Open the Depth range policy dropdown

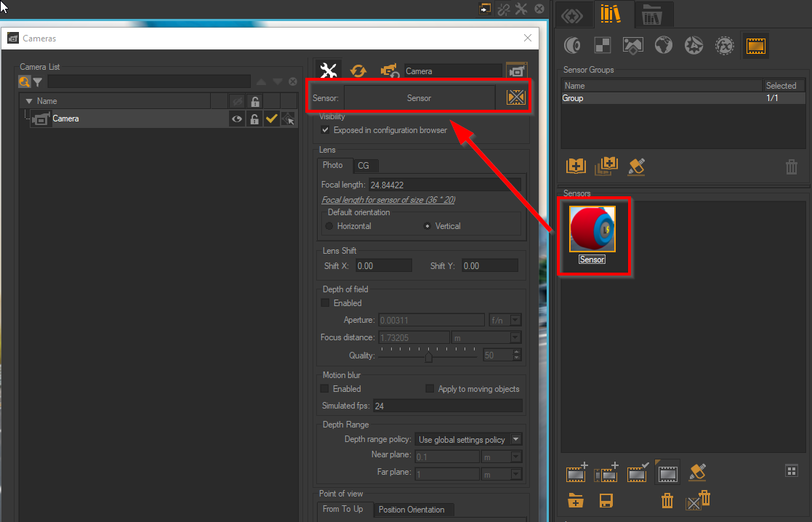point(469,440)
